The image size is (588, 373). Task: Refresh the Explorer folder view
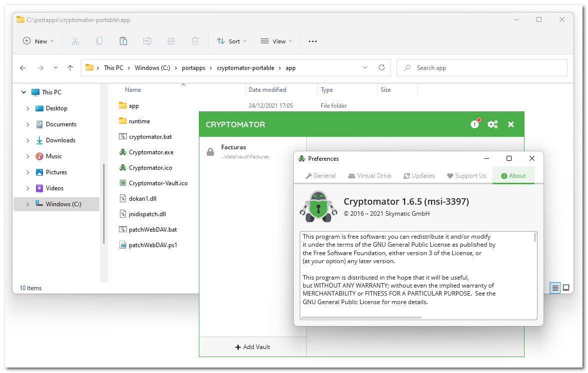pyautogui.click(x=382, y=67)
